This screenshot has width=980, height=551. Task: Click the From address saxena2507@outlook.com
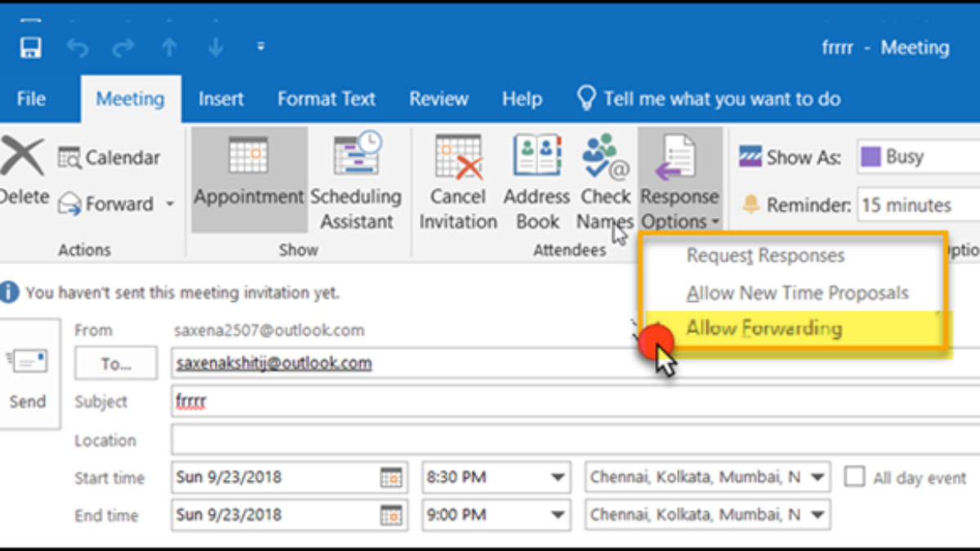pyautogui.click(x=269, y=330)
